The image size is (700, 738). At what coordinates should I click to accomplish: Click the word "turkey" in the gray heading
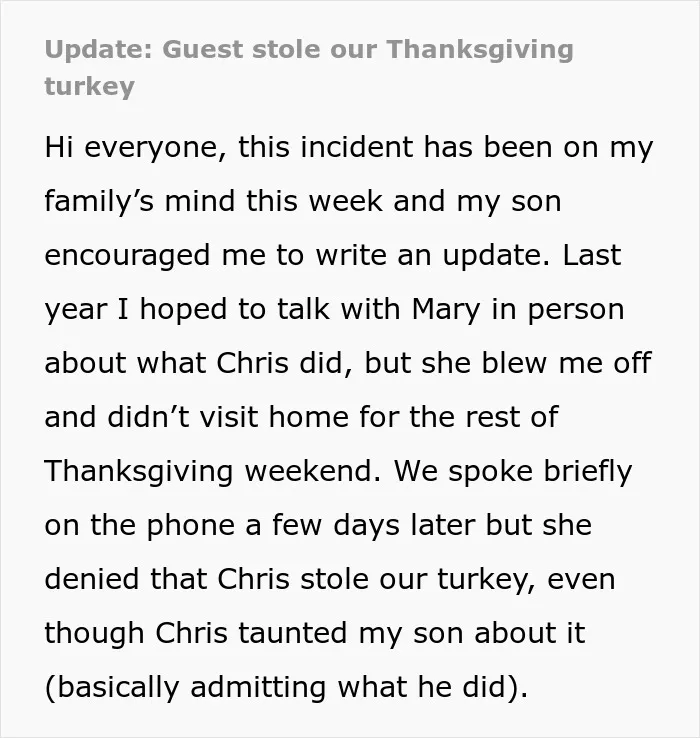[89, 87]
